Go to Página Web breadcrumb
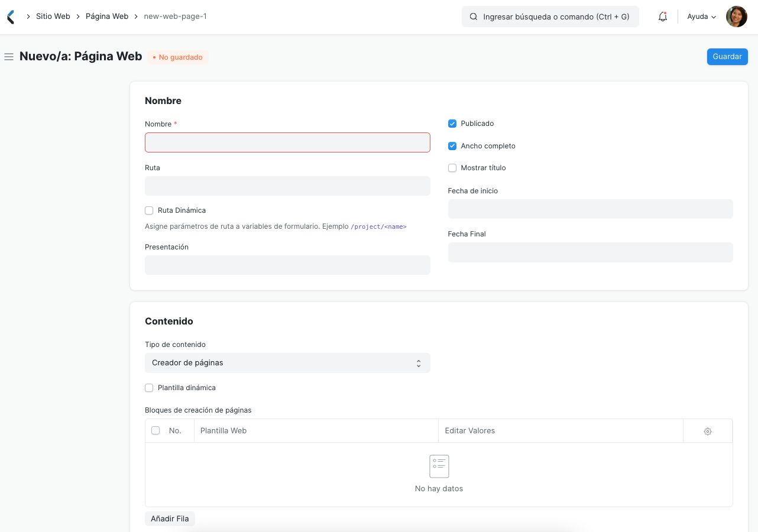The image size is (758, 532). point(107,17)
